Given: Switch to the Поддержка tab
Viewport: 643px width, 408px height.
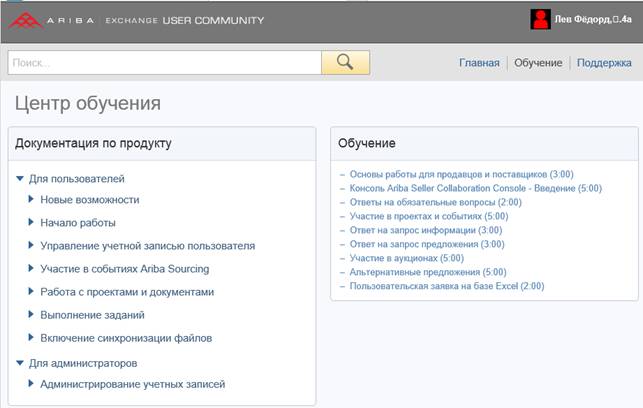Looking at the screenshot, I should tap(604, 63).
